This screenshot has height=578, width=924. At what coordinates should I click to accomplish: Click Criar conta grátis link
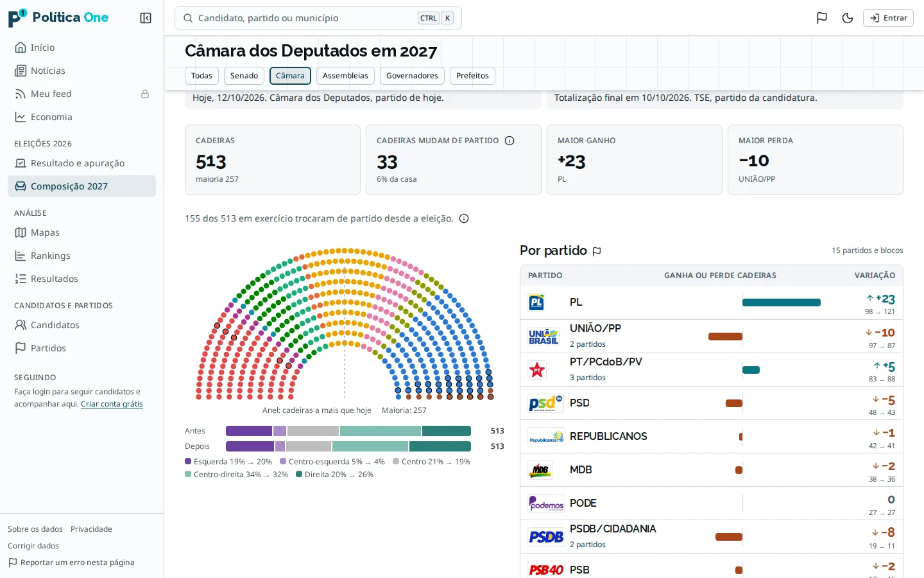(112, 404)
